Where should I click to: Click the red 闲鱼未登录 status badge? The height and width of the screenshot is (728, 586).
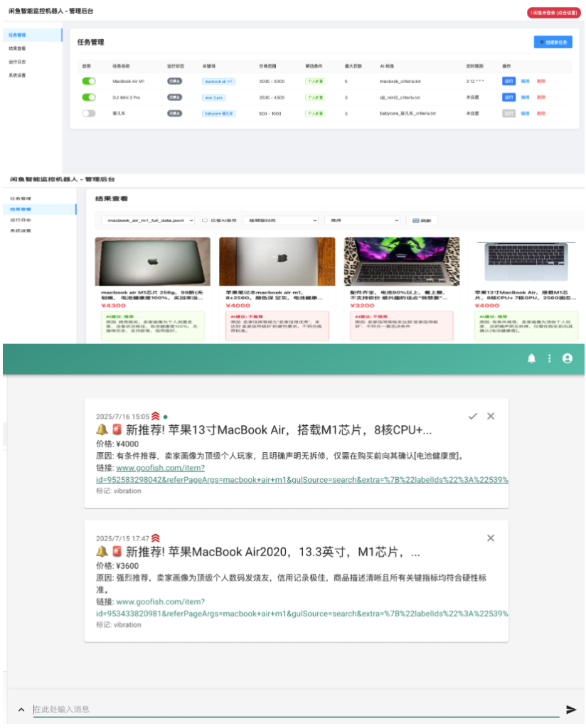553,13
